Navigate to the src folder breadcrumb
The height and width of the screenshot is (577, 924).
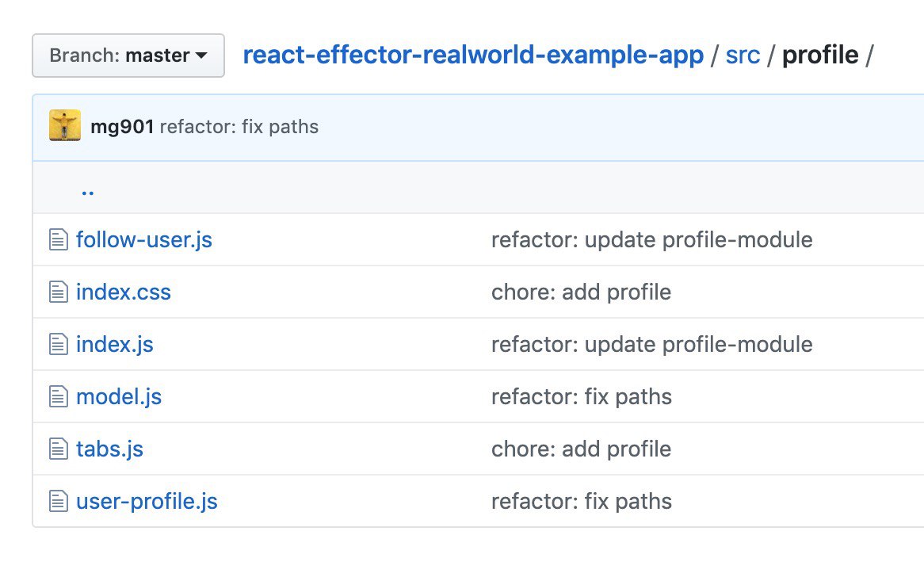[743, 55]
